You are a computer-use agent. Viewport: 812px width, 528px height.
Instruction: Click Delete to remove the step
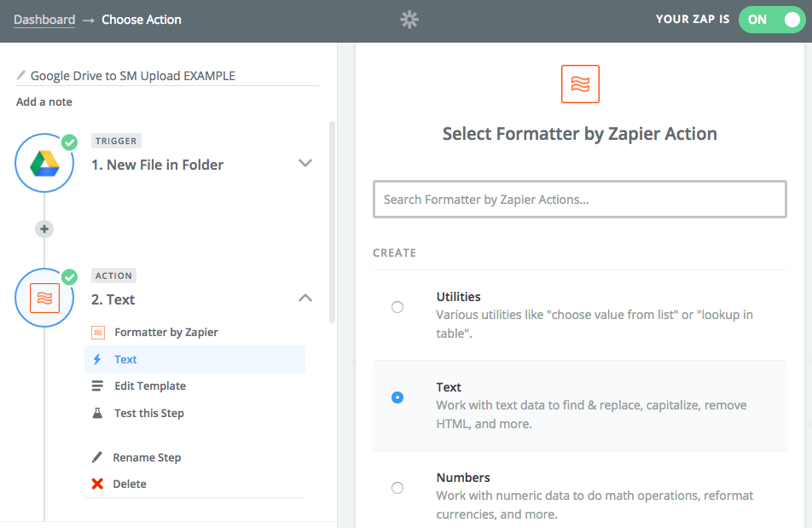[x=130, y=484]
